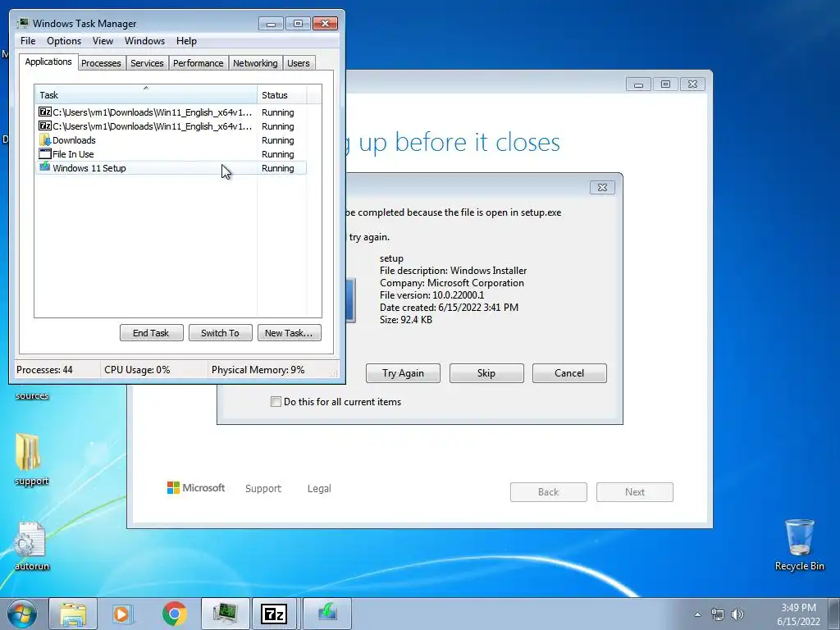Select the Windows 11 Setup task row
Image resolution: width=840 pixels, height=630 pixels.
pyautogui.click(x=171, y=168)
